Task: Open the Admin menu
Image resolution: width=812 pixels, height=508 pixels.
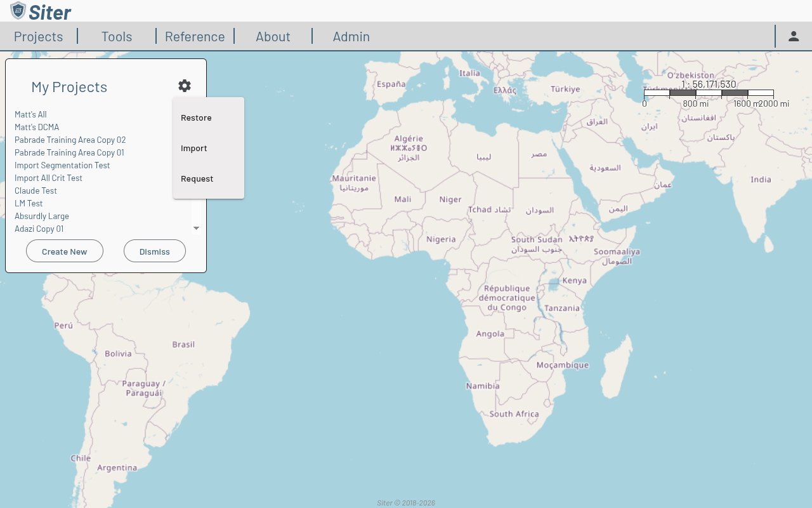Action: (351, 37)
